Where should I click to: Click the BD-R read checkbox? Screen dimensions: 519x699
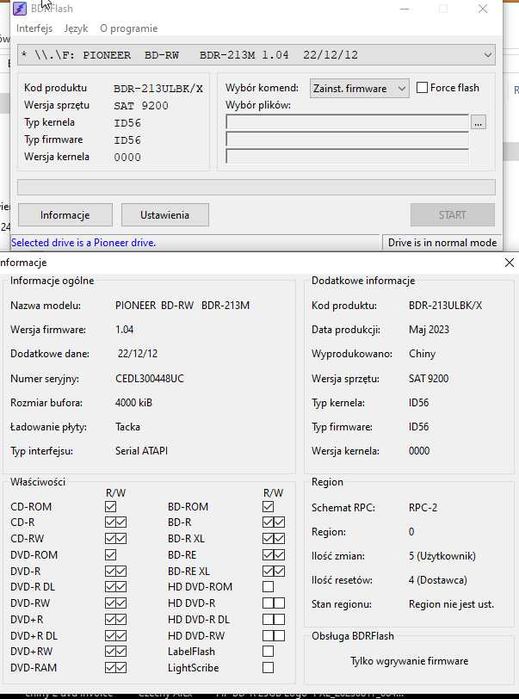[x=268, y=522]
